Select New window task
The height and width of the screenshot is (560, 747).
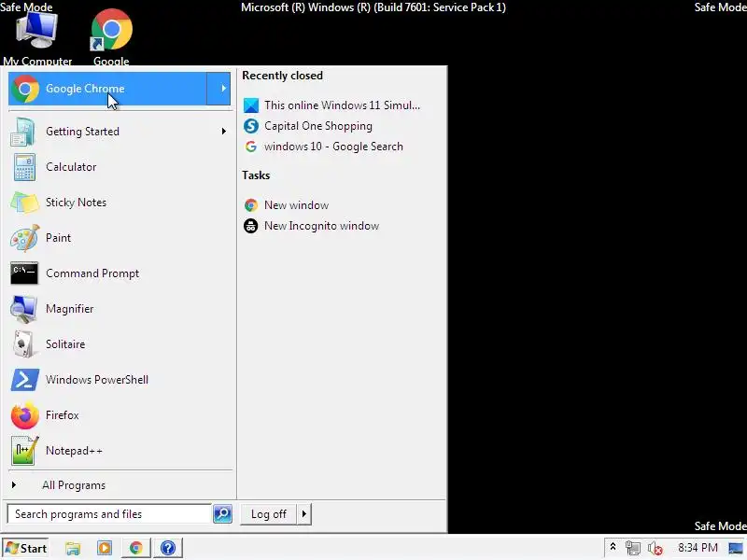click(287, 205)
